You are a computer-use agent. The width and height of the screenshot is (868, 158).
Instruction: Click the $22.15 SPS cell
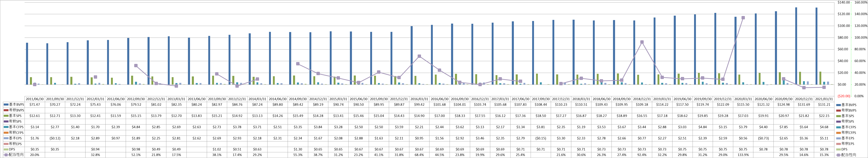click(x=824, y=116)
